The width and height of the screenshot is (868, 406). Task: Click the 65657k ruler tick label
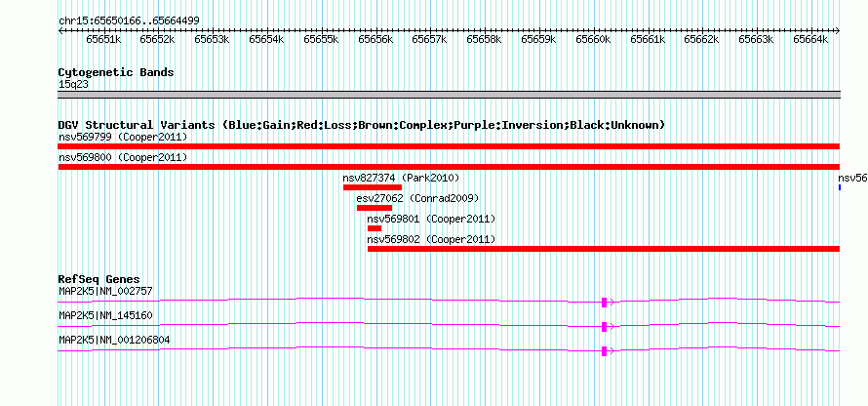(430, 39)
